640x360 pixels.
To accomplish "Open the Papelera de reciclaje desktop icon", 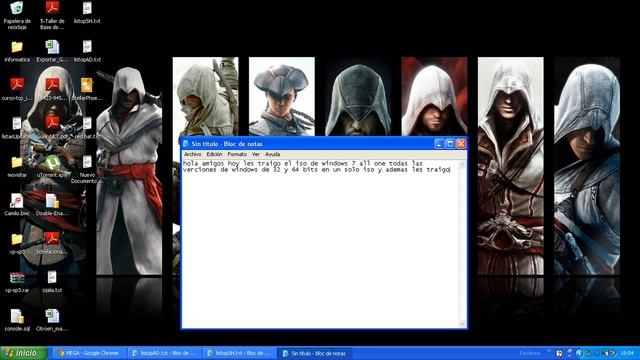I will coord(17,15).
